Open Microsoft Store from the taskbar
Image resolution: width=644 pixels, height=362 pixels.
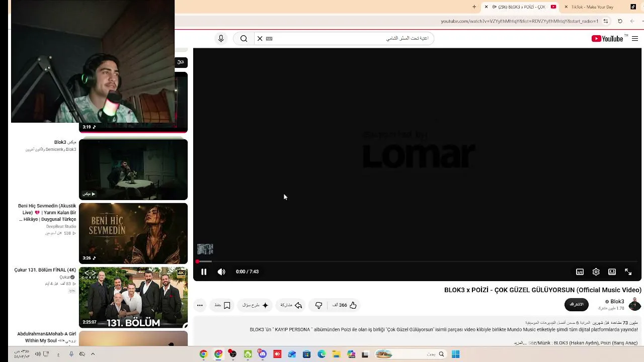pyautogui.click(x=306, y=354)
